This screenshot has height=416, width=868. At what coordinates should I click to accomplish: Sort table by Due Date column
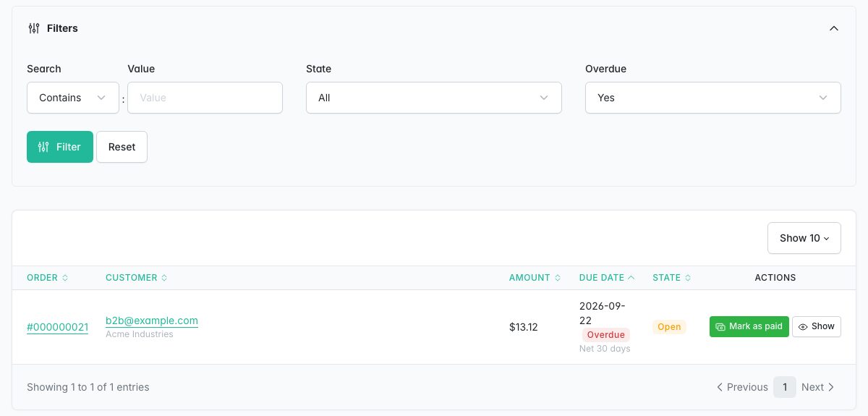click(x=608, y=278)
